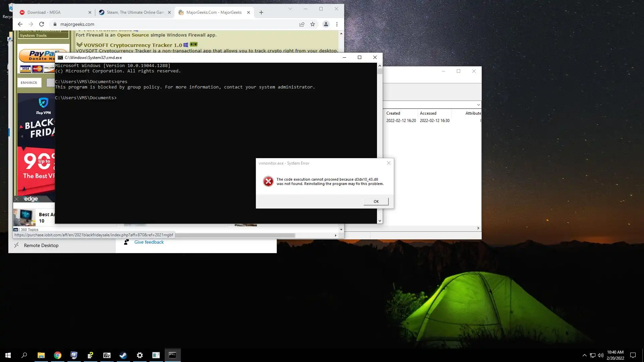This screenshot has width=644, height=362.
Task: Open Steam from the taskbar
Action: click(x=123, y=355)
